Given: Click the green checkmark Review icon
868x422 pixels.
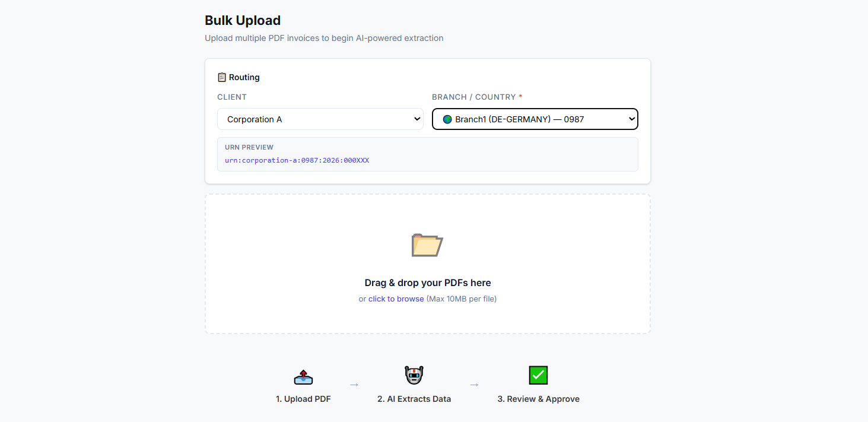Looking at the screenshot, I should pos(538,375).
